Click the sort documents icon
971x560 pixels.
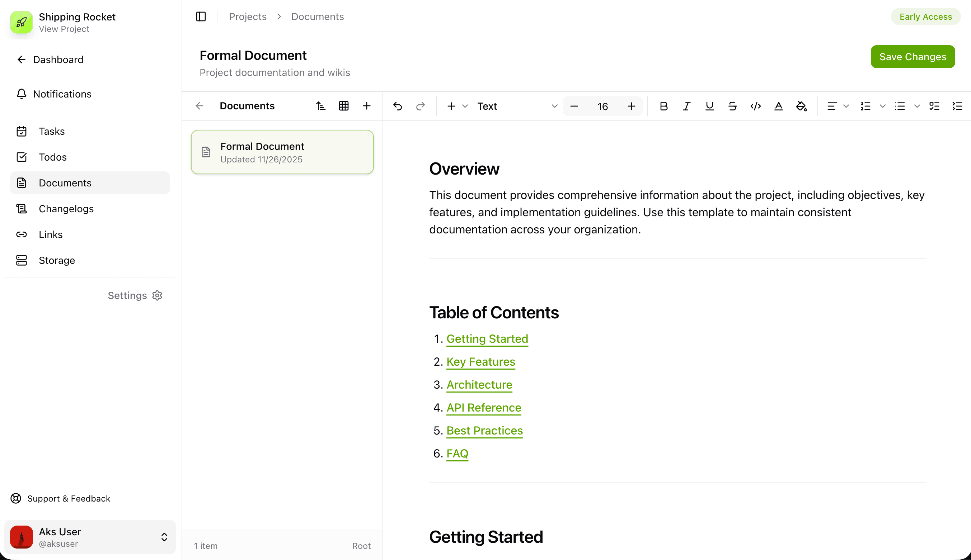[x=320, y=106]
